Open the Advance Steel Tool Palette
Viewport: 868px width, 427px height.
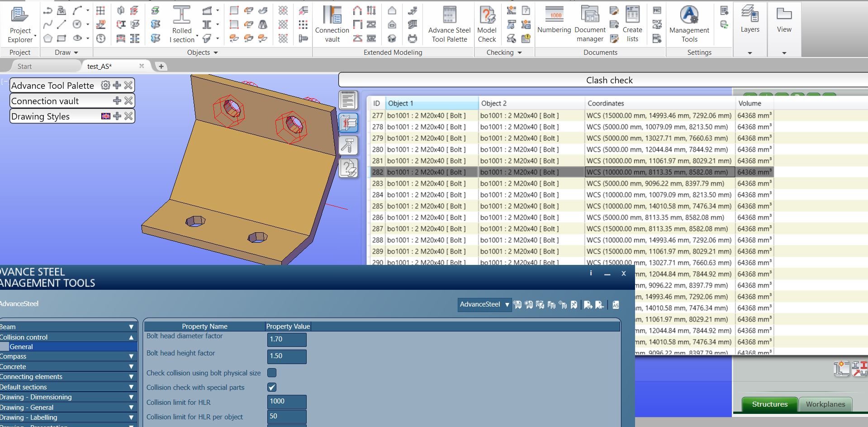449,24
